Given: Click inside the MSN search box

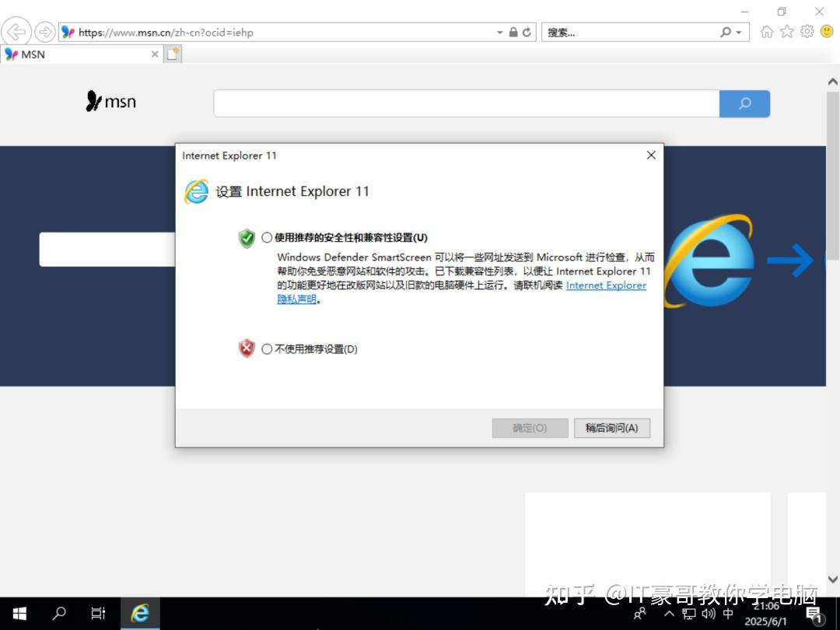Looking at the screenshot, I should [x=467, y=103].
